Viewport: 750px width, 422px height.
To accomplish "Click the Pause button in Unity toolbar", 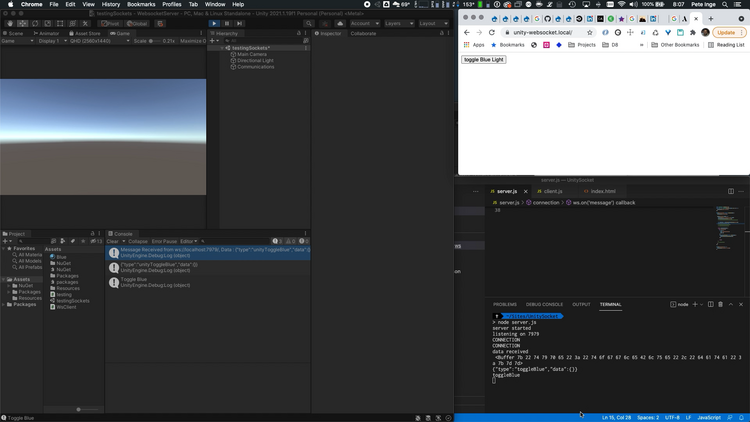I will (x=227, y=23).
